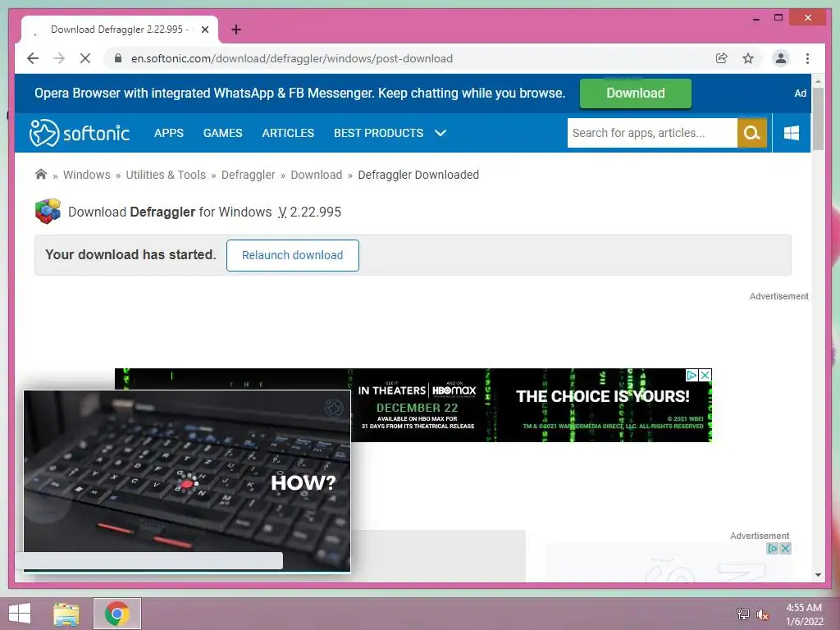
Task: Click the Search for apps, articles field
Action: [x=652, y=133]
